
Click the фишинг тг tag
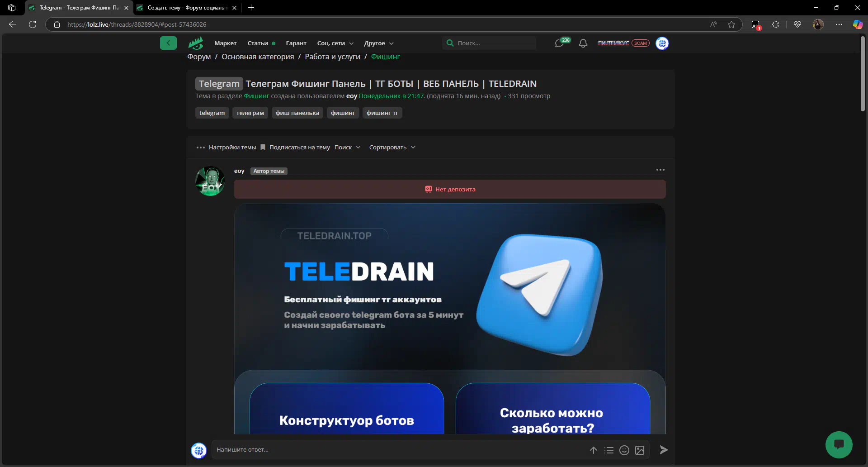[x=382, y=113]
